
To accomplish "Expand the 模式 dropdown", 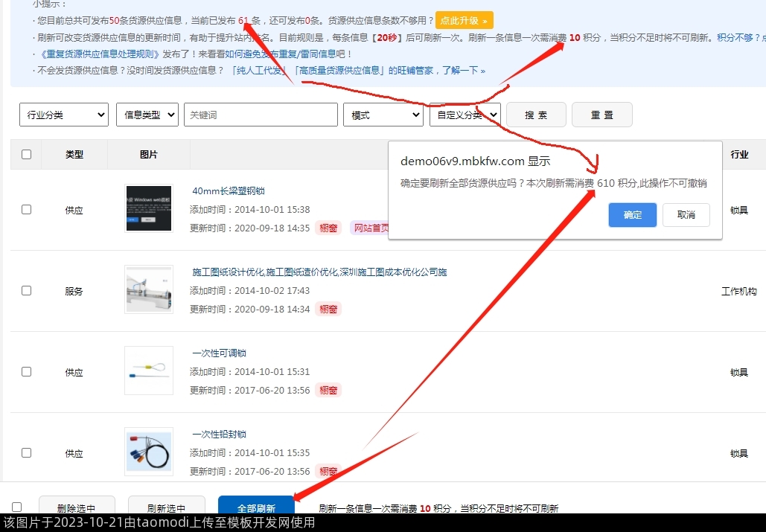I will click(x=383, y=115).
